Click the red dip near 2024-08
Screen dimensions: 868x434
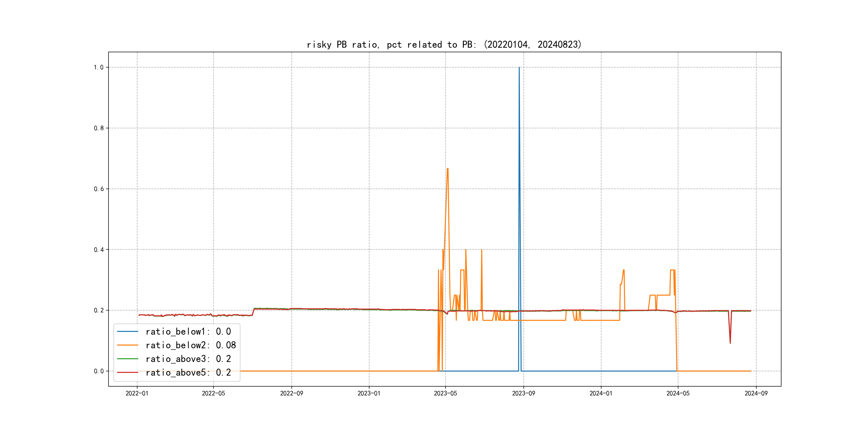(x=730, y=343)
